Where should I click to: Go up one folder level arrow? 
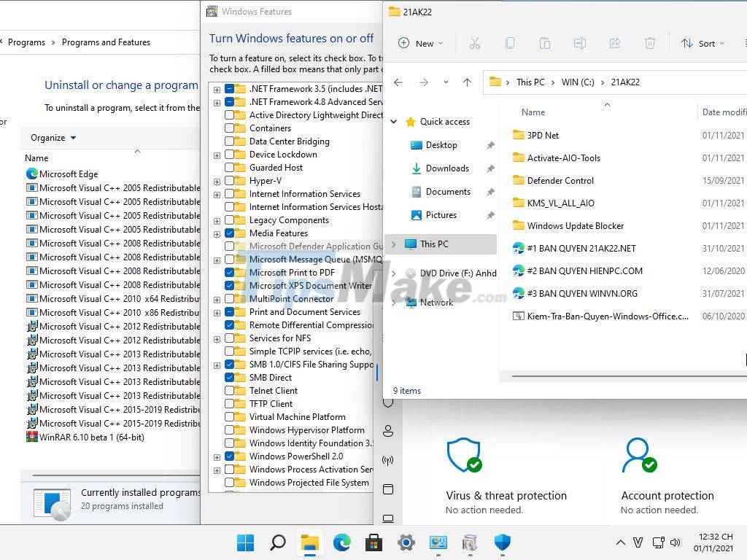click(467, 82)
